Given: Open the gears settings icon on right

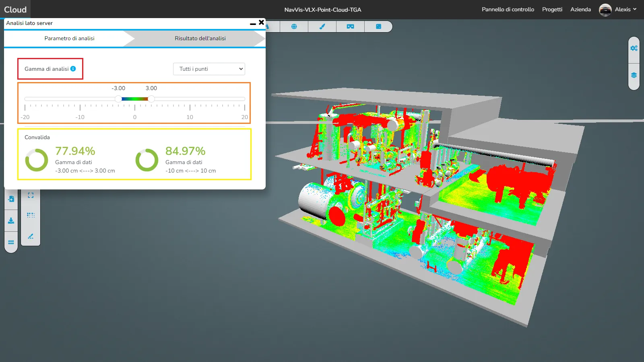Looking at the screenshot, I should (x=634, y=48).
